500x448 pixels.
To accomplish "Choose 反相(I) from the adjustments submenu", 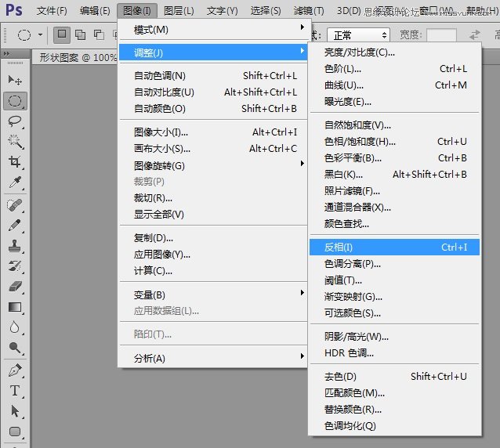I will 394,247.
